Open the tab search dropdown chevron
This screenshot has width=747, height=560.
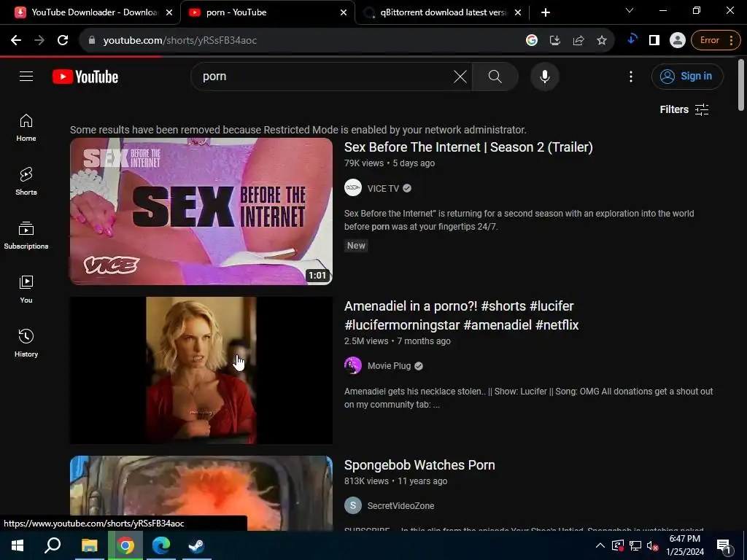click(630, 10)
